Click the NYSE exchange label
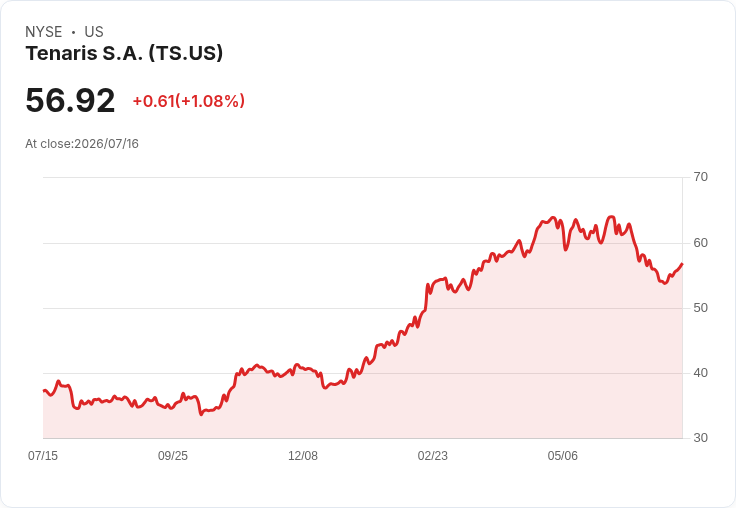This screenshot has height=508, width=736. tap(44, 32)
